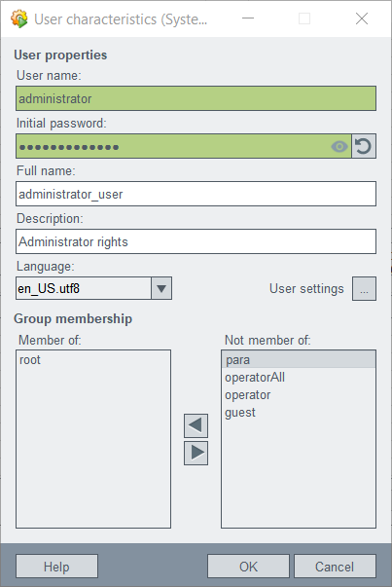Show the initial password with the eye icon
Viewport: 392px width, 587px height.
pos(339,146)
